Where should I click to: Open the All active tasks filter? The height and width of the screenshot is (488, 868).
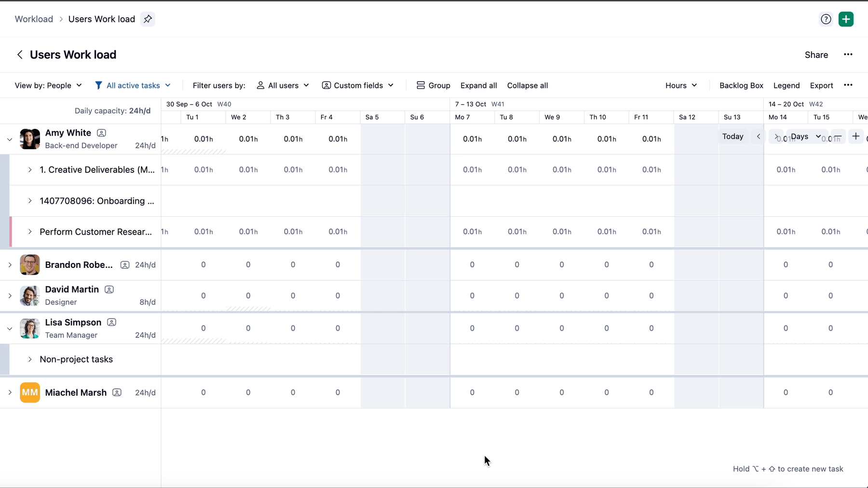[133, 85]
